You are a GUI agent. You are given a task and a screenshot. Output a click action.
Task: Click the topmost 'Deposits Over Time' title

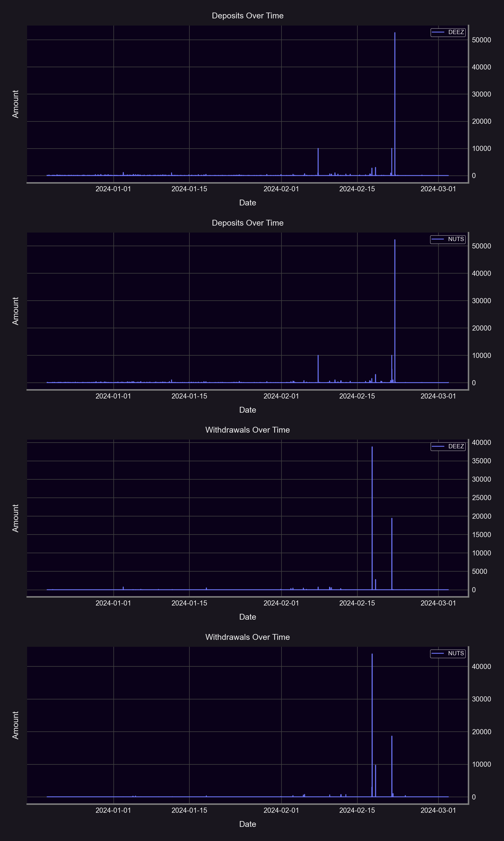click(x=248, y=16)
